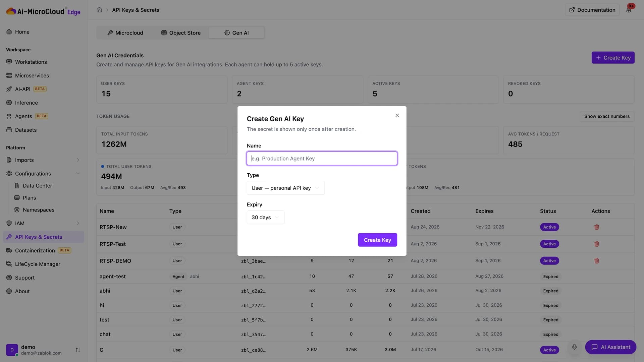This screenshot has width=644, height=362.
Task: Switch to the Microcloud tab
Action: [x=125, y=33]
